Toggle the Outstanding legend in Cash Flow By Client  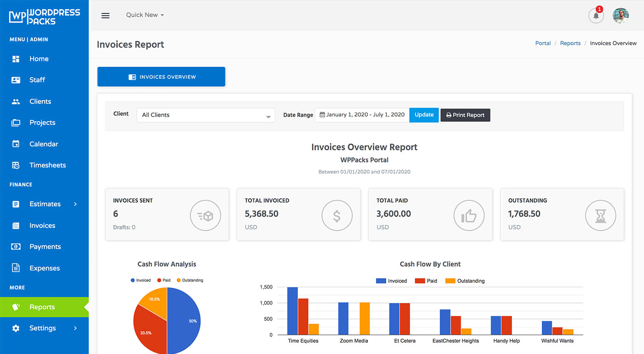(x=465, y=280)
